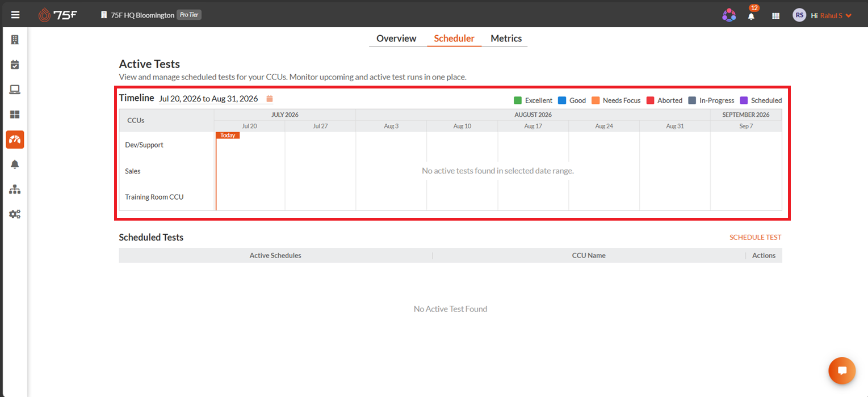
Task: Click the Aug 3 week header
Action: pyautogui.click(x=391, y=126)
